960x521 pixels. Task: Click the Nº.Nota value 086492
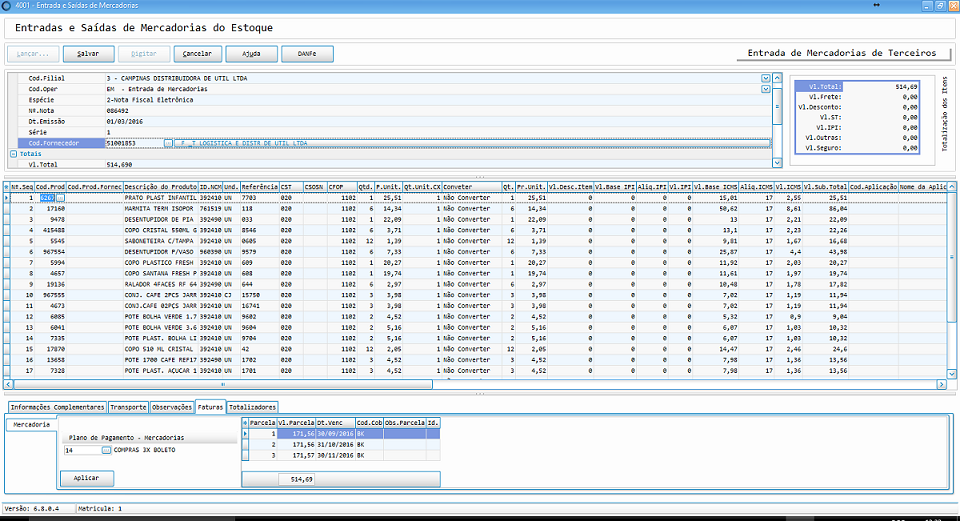pos(118,111)
